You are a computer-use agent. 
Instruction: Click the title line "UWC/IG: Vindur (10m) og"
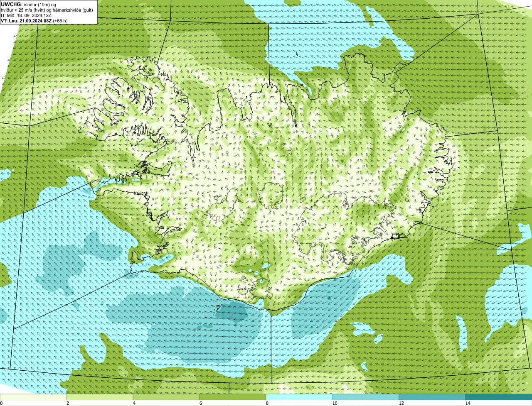click(x=28, y=5)
